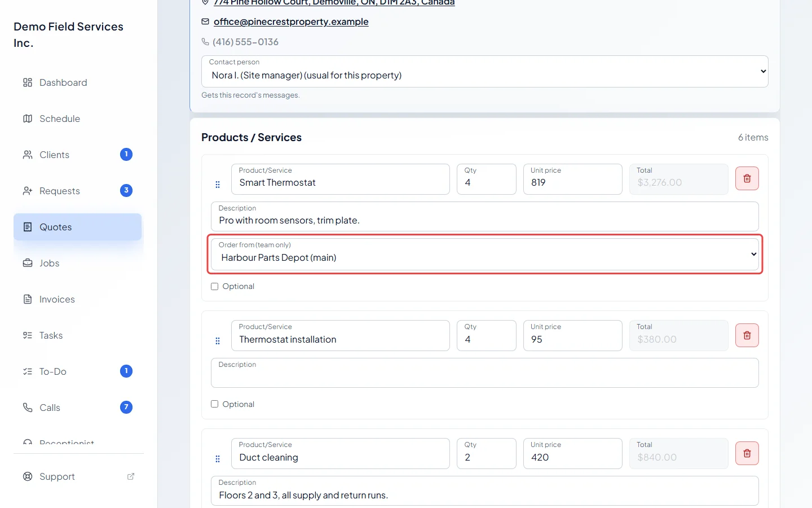Edit the Smart Thermostat unit price field
The image size is (812, 508).
tap(573, 179)
